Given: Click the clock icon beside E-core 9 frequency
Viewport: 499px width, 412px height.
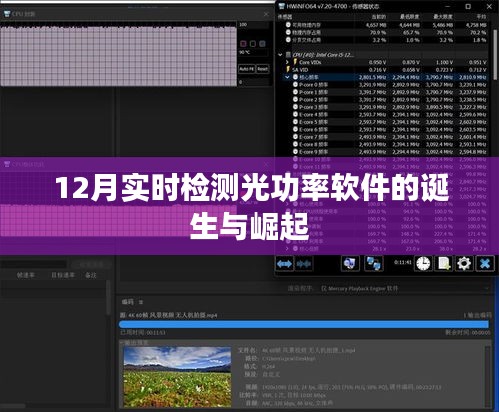Looking at the screenshot, I should [x=295, y=152].
